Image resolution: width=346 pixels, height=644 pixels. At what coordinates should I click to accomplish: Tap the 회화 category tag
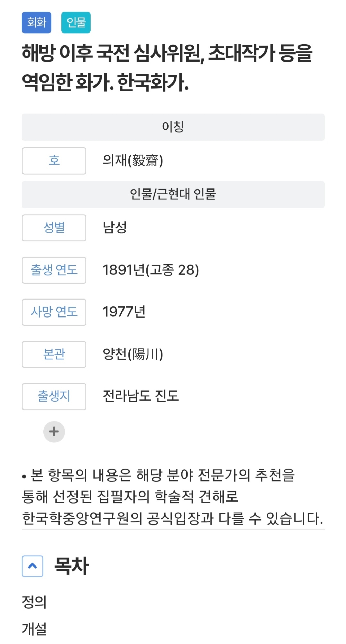(x=36, y=22)
